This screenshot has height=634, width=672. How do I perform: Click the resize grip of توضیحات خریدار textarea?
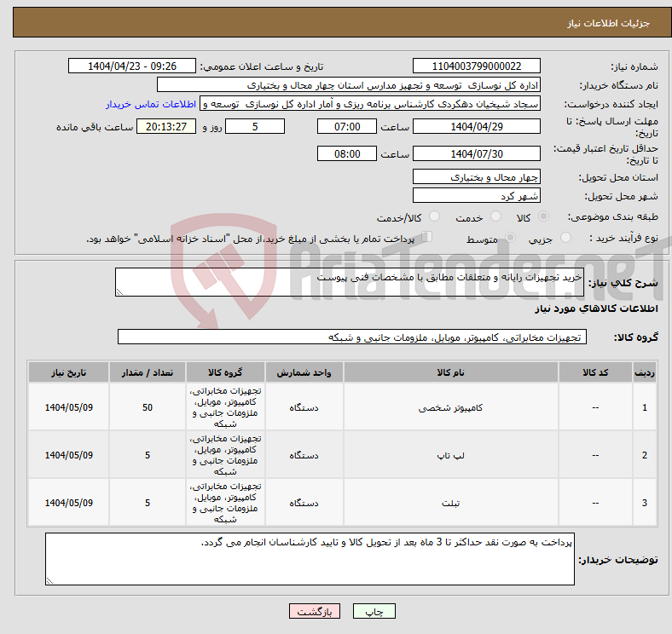(x=49, y=581)
